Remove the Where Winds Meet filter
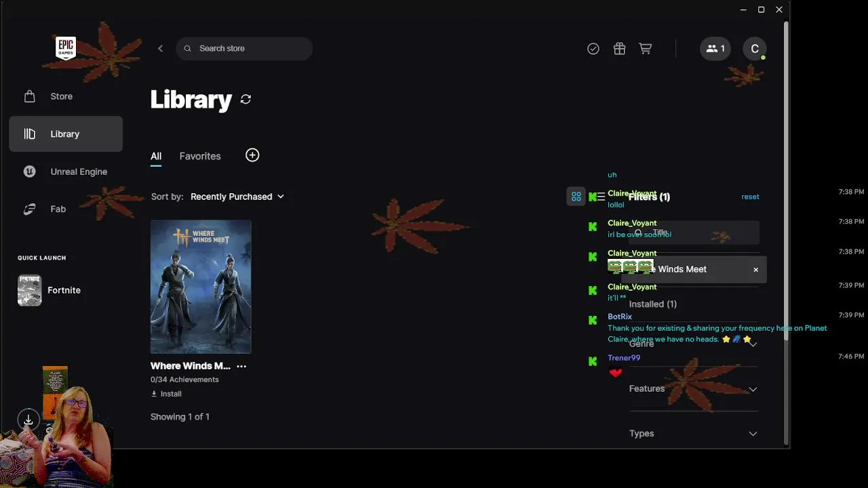Screen dimensions: 868x488 (755, 270)
